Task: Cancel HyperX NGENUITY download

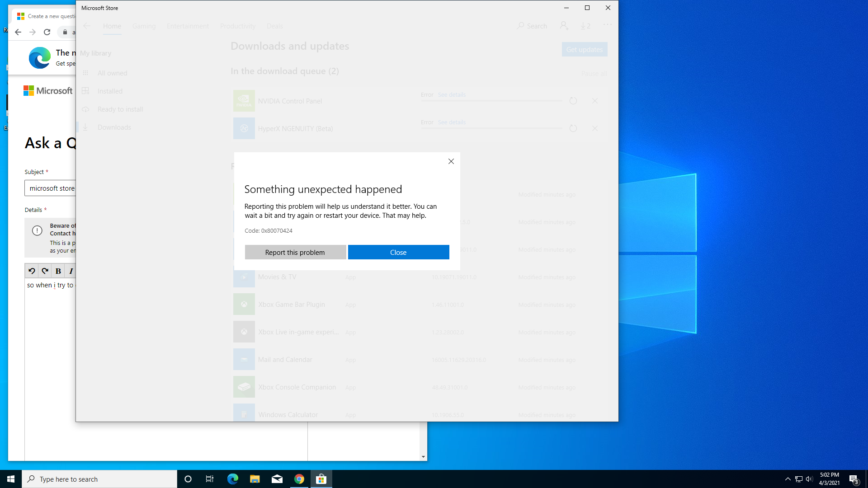Action: coord(594,128)
